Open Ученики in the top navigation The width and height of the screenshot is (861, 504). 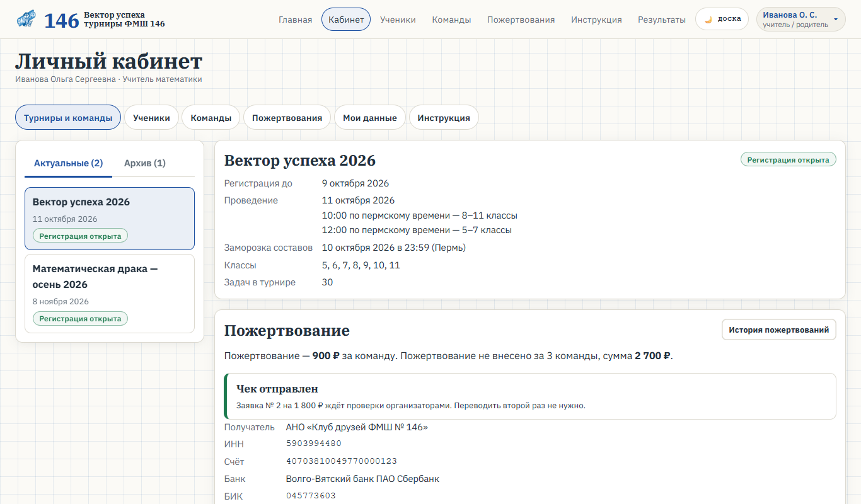pyautogui.click(x=398, y=20)
